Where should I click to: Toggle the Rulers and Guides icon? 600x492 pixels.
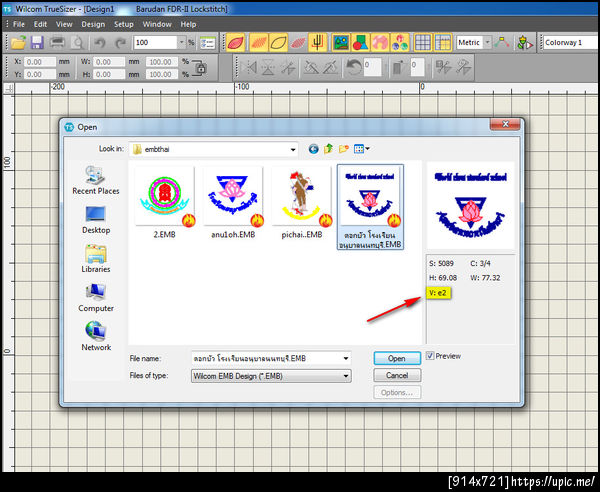[442, 42]
